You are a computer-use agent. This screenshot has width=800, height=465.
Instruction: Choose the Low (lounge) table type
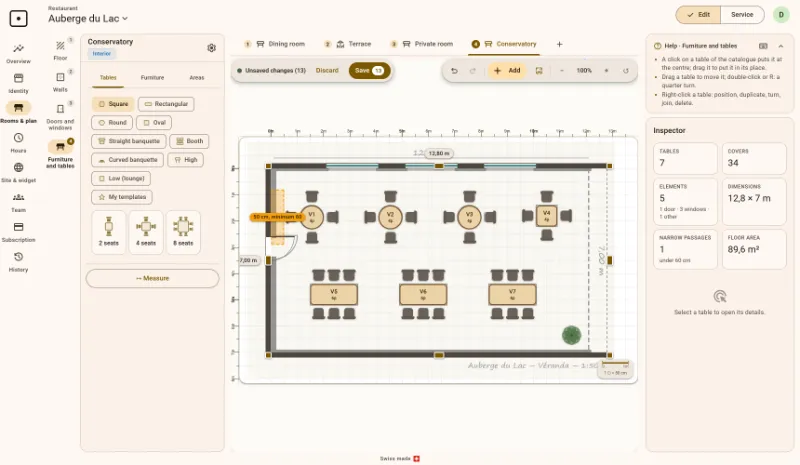click(x=121, y=178)
